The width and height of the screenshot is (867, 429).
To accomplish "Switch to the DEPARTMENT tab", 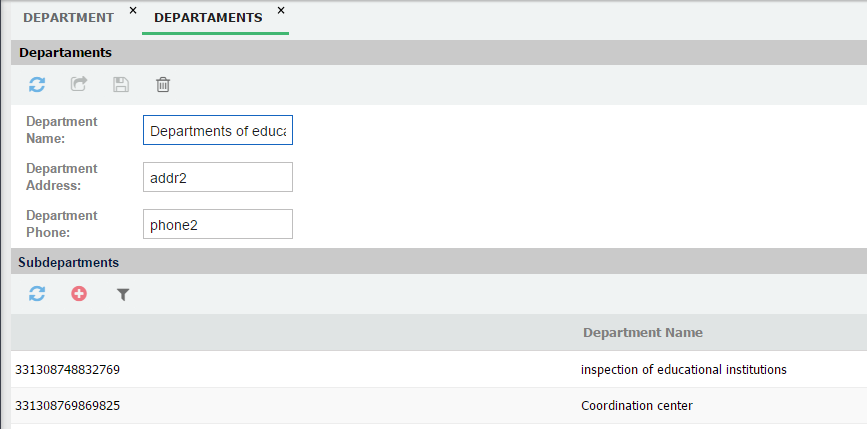I will (x=68, y=17).
